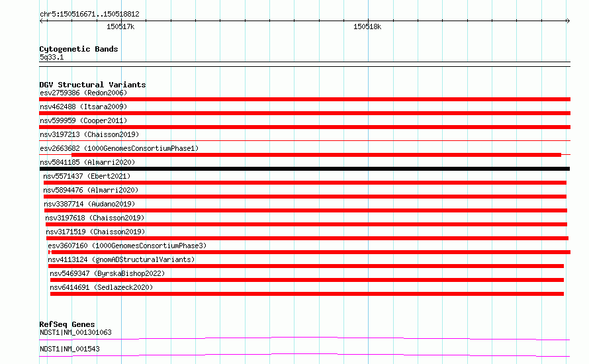
Task: Open variant nsv3171519 (Chaisson2019) label
Action: point(95,232)
